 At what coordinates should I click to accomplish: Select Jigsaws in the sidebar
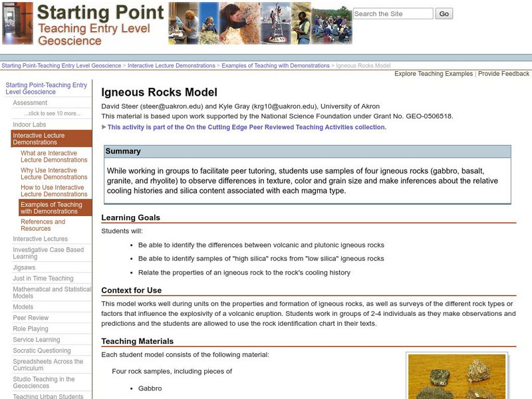pos(24,267)
